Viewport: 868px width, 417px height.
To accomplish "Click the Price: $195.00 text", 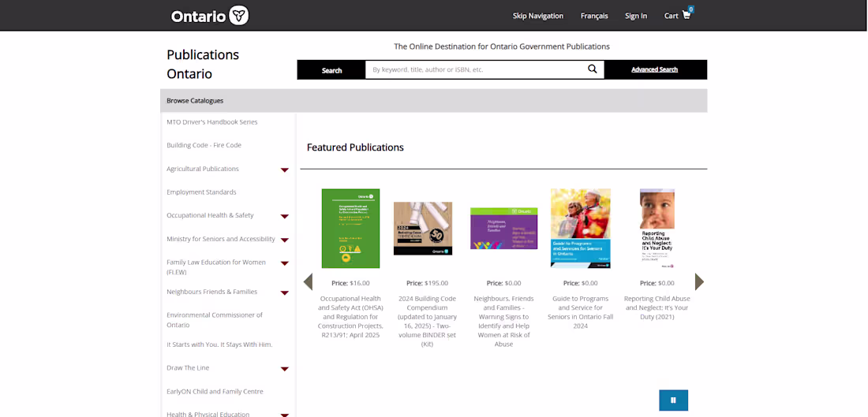I will pos(427,283).
